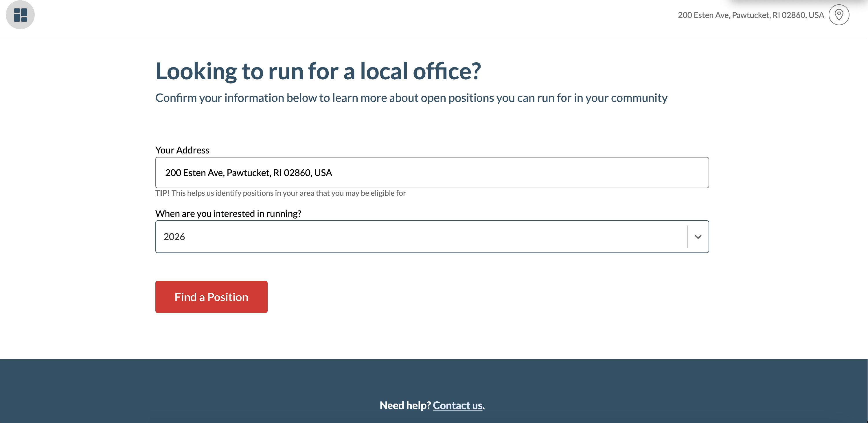The image size is (868, 423).
Task: Click the bold 'TIP!' word
Action: pos(162,193)
